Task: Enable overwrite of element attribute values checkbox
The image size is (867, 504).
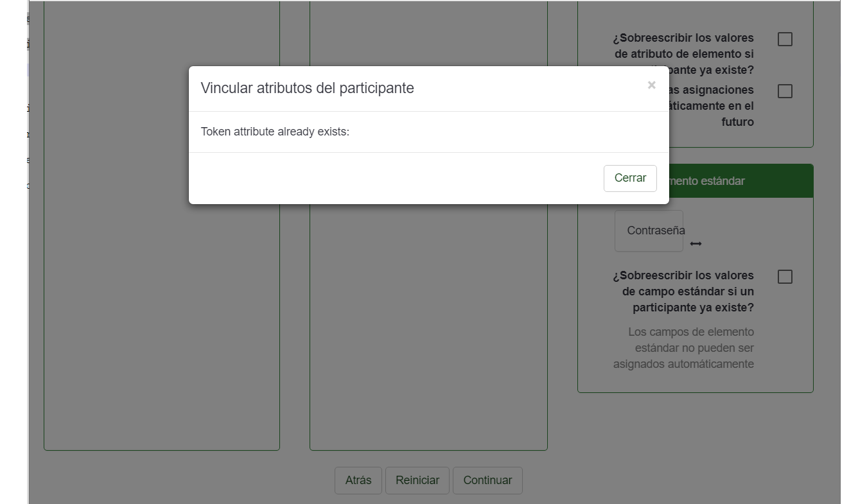Action: pos(784,39)
